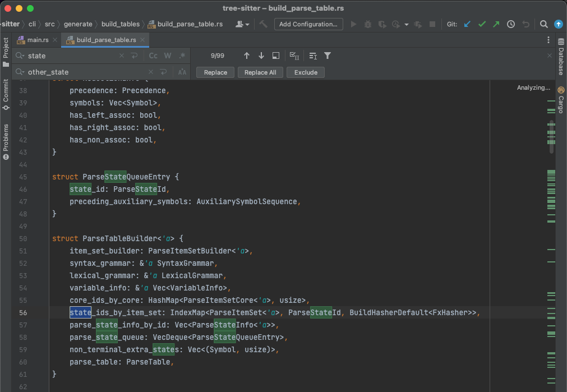Enable Regex mode with the .* toggle

(181, 56)
